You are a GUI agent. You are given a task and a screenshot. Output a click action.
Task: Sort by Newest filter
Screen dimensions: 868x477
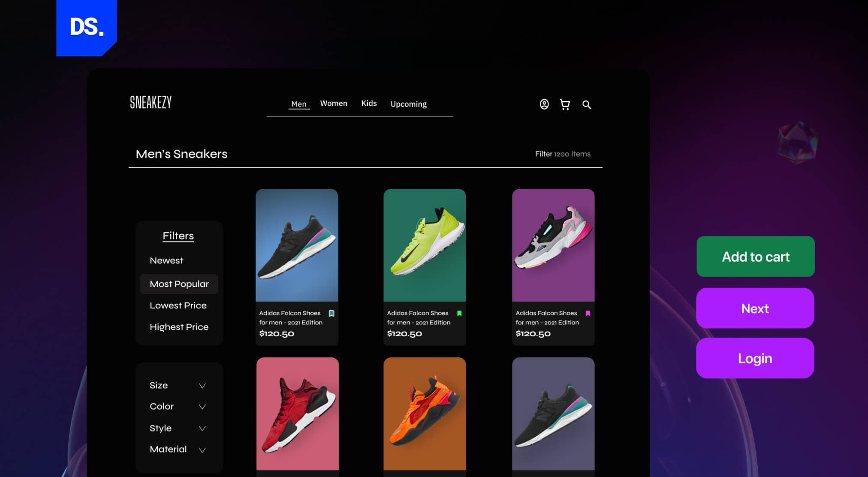coord(166,260)
